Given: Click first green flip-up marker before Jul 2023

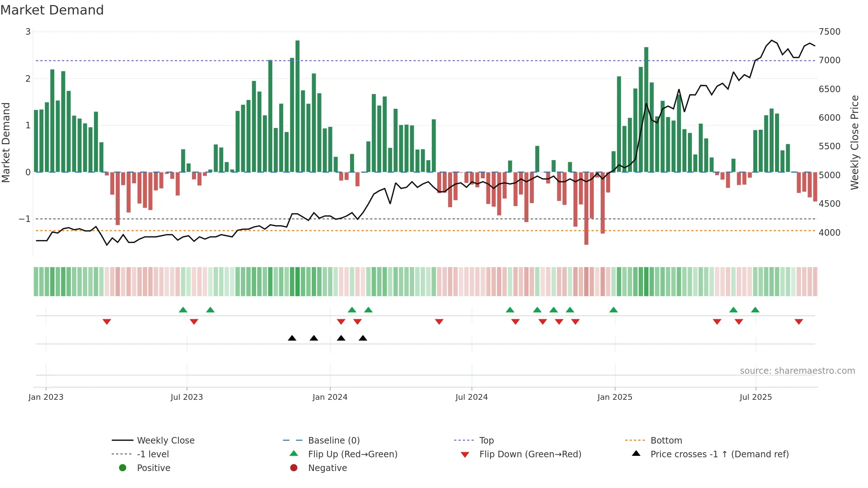Looking at the screenshot, I should 183,310.
